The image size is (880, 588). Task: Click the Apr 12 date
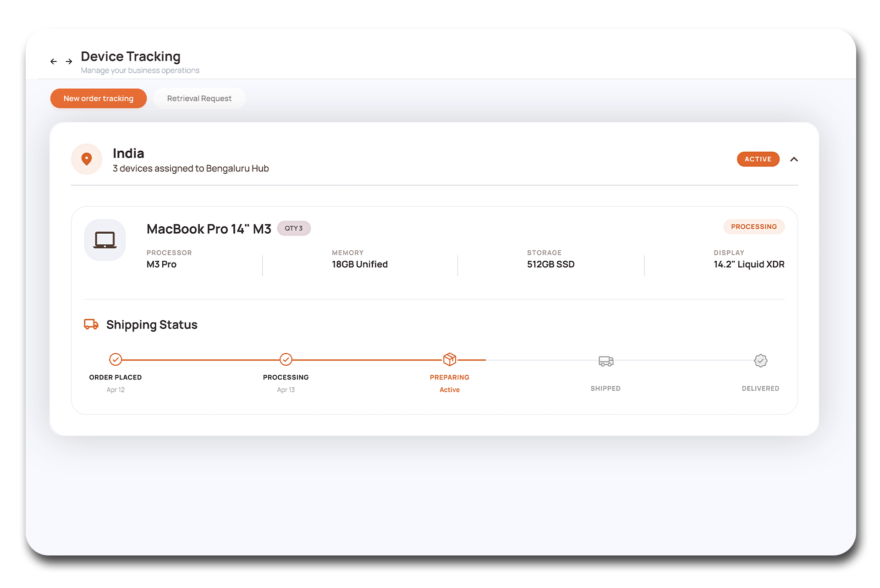115,390
